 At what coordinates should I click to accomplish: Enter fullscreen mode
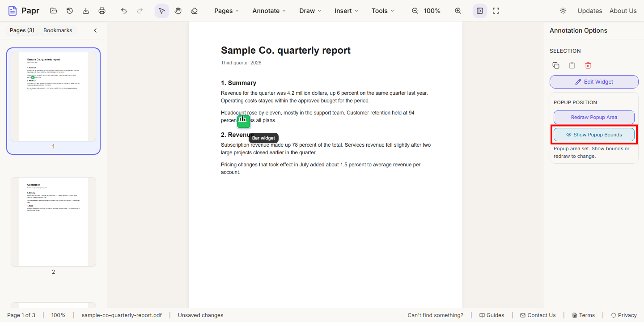click(x=496, y=11)
